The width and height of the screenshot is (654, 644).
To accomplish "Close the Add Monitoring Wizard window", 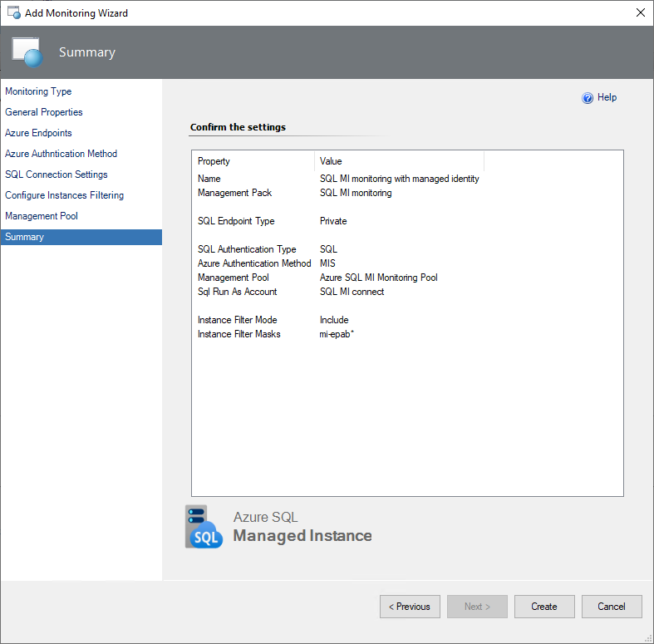I will coord(640,12).
